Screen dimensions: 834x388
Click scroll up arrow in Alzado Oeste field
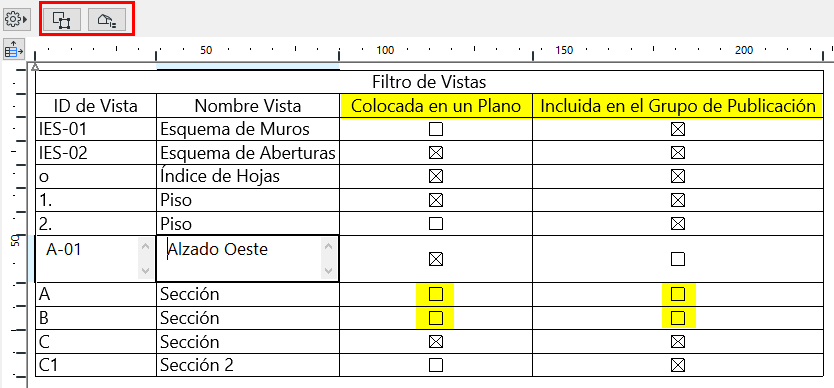pyautogui.click(x=328, y=246)
